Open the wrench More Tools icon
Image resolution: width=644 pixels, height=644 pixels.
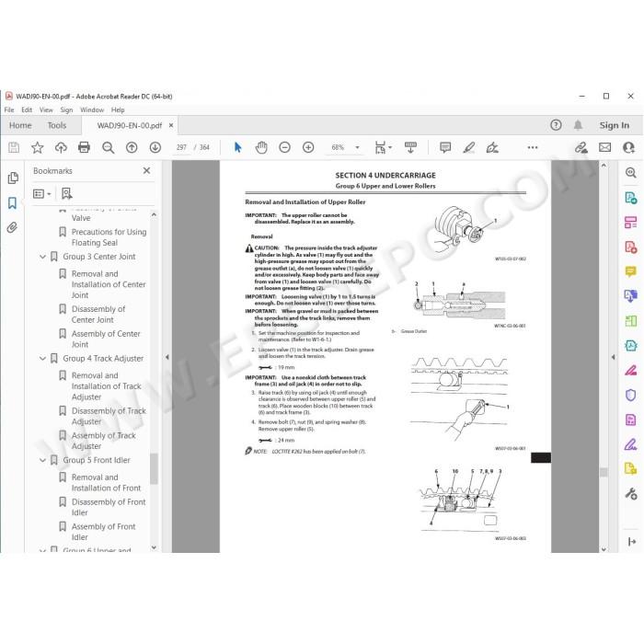[631, 493]
